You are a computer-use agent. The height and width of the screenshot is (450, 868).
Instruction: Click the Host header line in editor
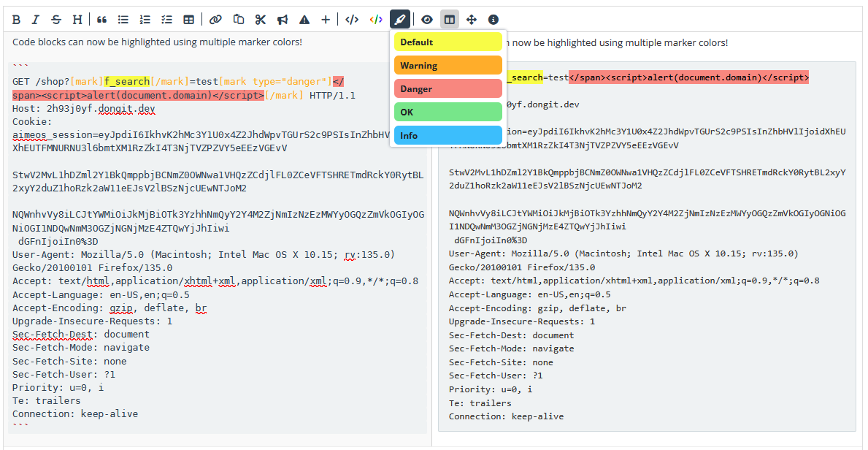[x=84, y=109]
